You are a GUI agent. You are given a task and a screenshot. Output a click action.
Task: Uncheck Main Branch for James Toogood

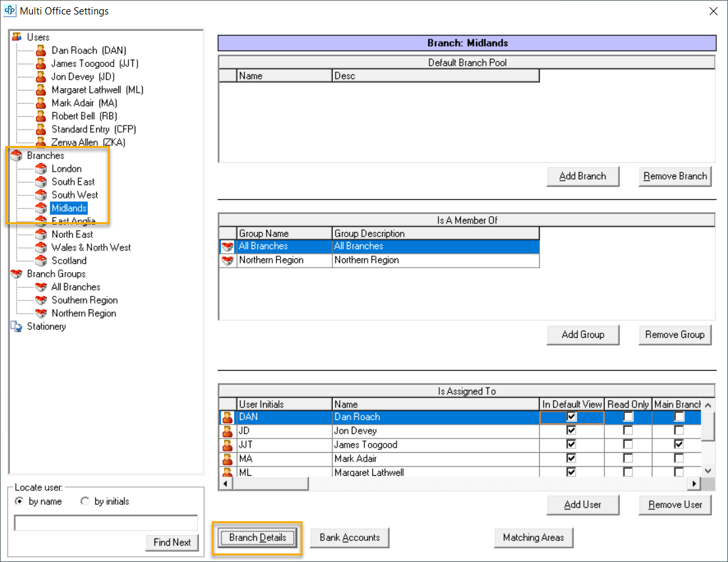679,444
